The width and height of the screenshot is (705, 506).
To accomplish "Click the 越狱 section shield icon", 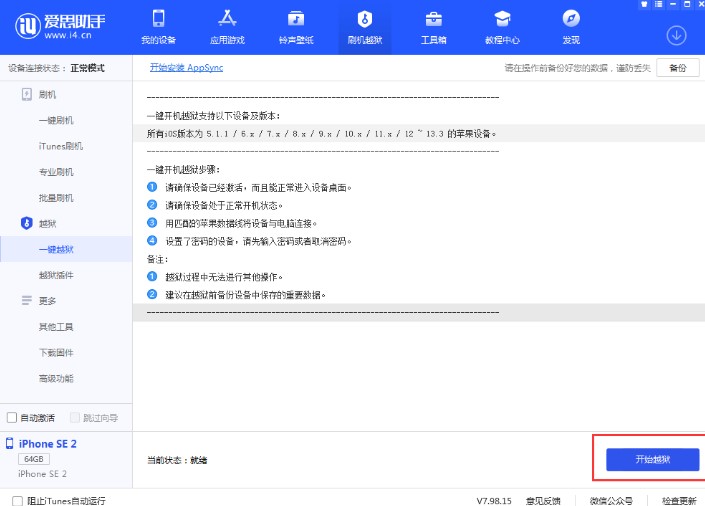I will pos(27,223).
